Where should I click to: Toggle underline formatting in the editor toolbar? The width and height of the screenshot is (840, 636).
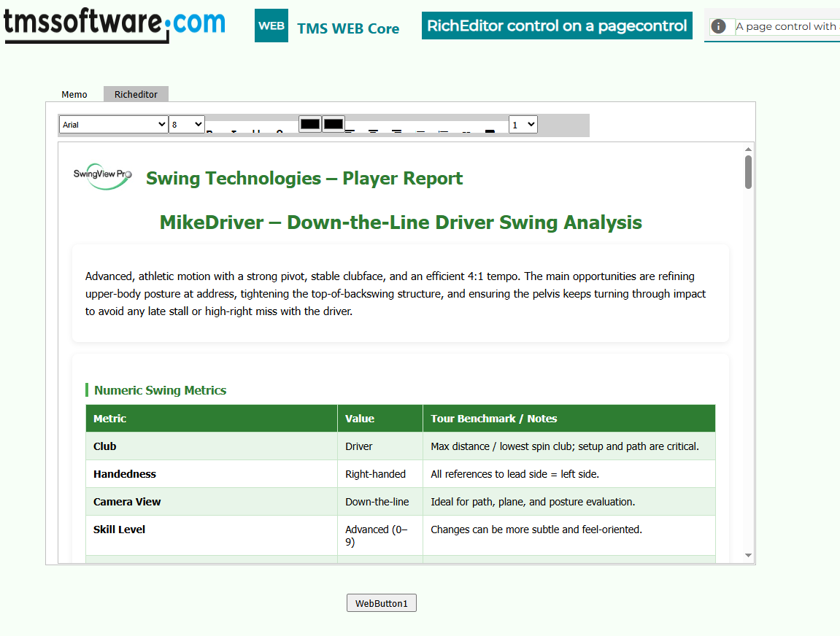[x=256, y=133]
